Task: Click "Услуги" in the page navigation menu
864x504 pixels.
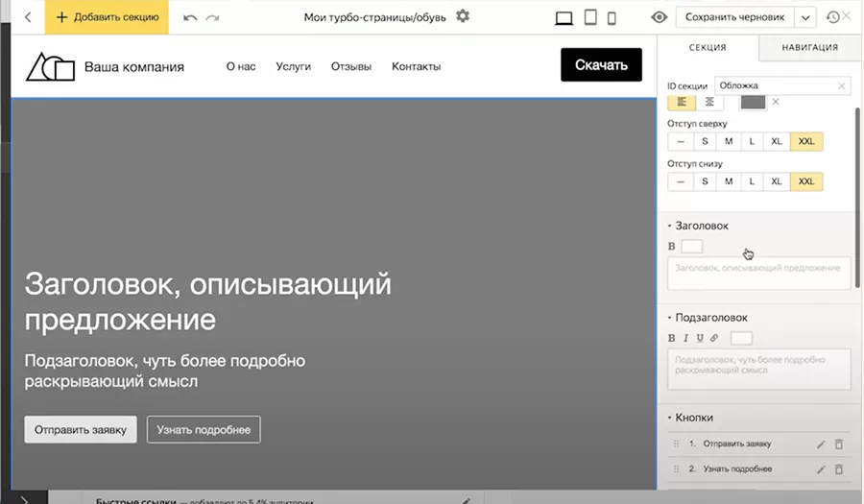Action: pyautogui.click(x=293, y=66)
